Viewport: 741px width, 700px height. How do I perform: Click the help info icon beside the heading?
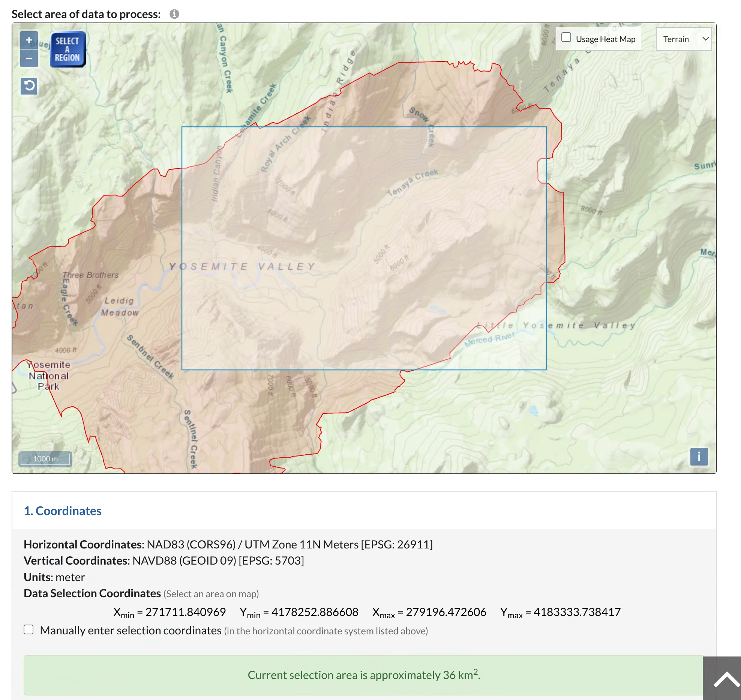(174, 14)
